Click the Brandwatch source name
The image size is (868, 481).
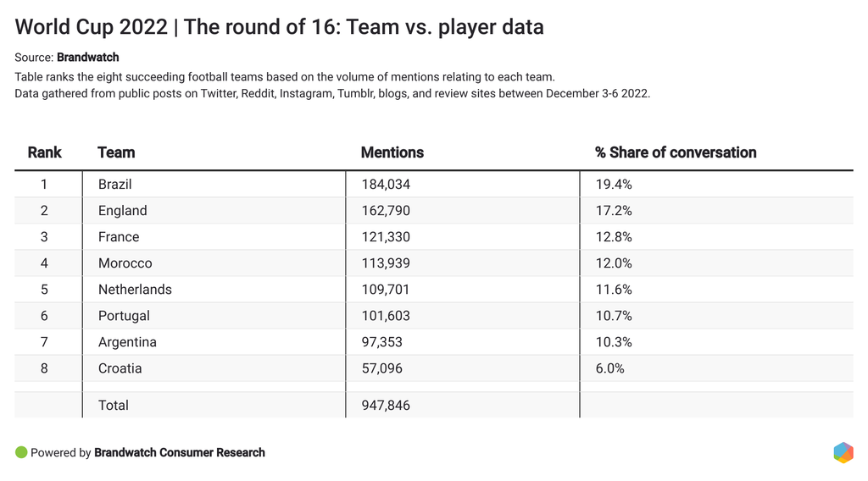tap(88, 58)
